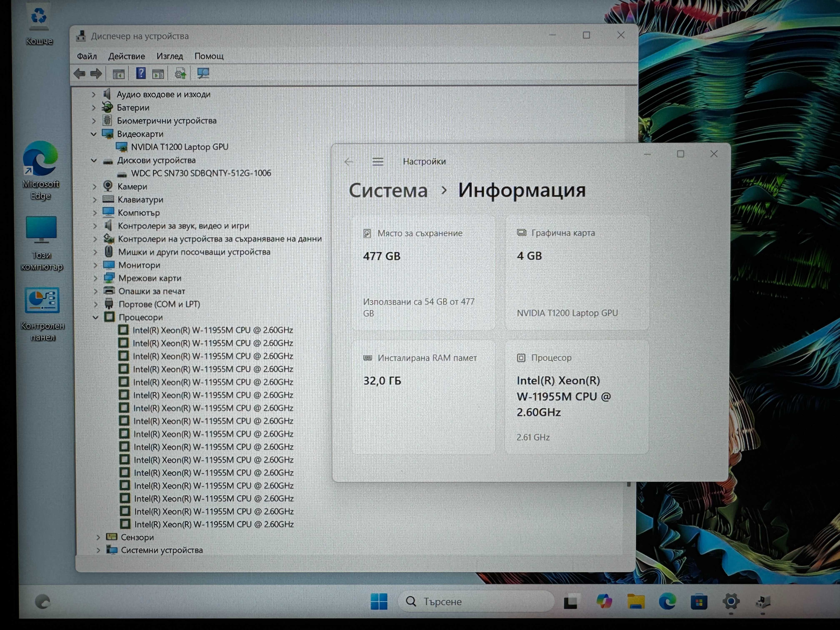
Task: Expand 'Аудио входове и изходи' node
Action: click(x=94, y=95)
